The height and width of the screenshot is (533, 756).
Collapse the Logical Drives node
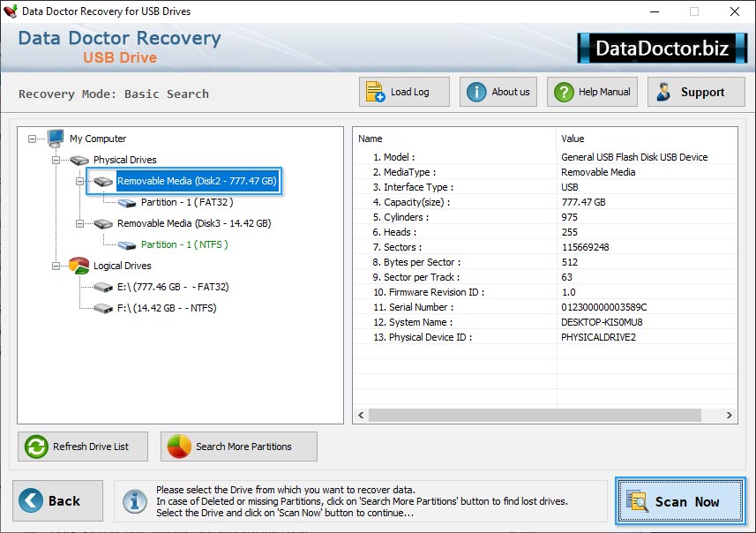coord(56,266)
